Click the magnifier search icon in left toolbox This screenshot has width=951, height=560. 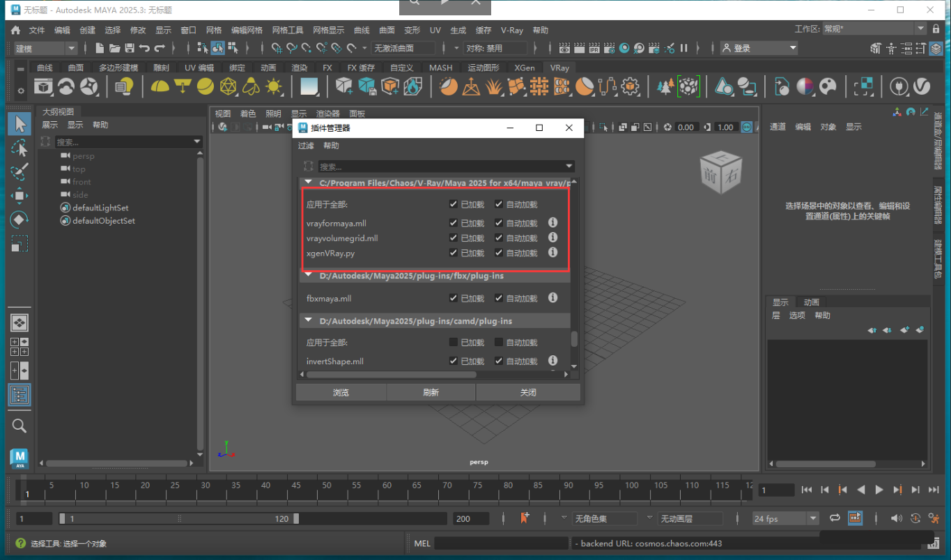(x=20, y=426)
